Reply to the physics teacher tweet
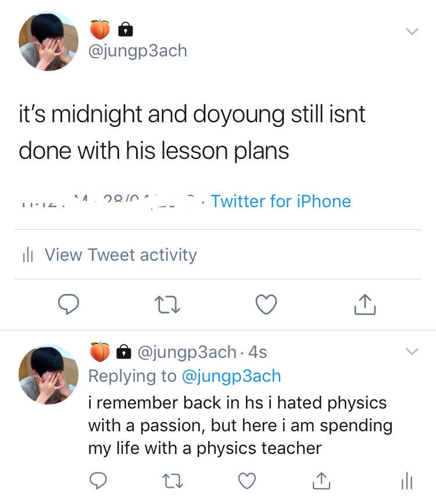Image resolution: width=436 pixels, height=504 pixels. [x=98, y=481]
